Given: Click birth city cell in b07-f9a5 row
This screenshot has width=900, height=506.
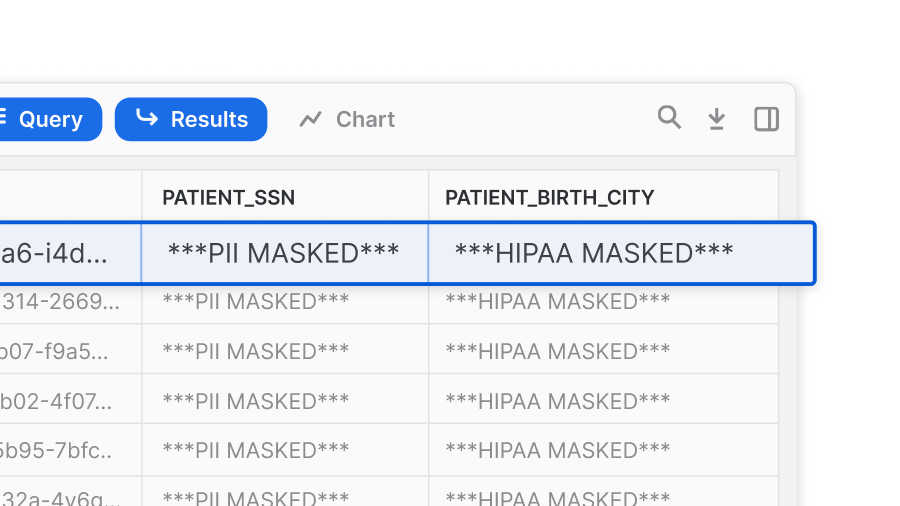Looking at the screenshot, I should (557, 351).
